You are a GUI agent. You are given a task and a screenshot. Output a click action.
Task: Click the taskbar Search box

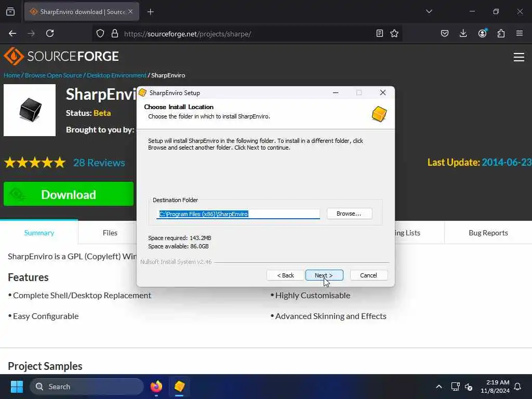[87, 387]
